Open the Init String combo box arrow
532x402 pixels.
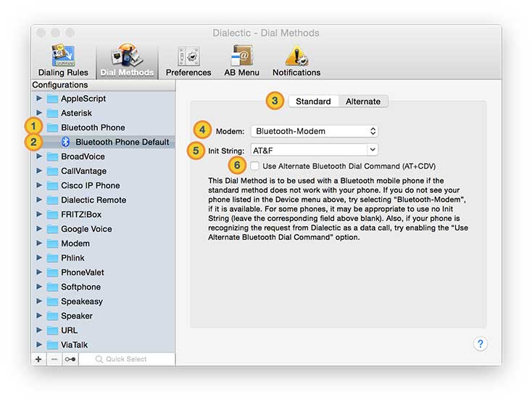coord(373,150)
